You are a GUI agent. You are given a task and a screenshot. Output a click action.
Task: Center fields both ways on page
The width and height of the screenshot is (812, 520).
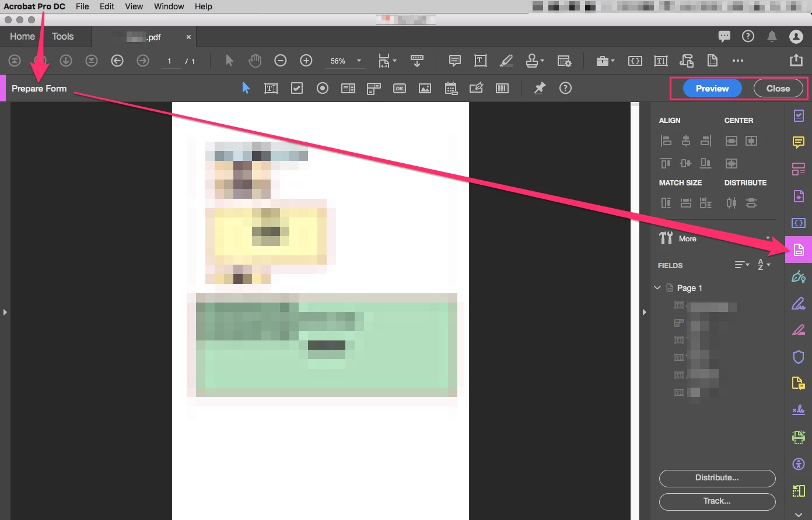click(731, 163)
